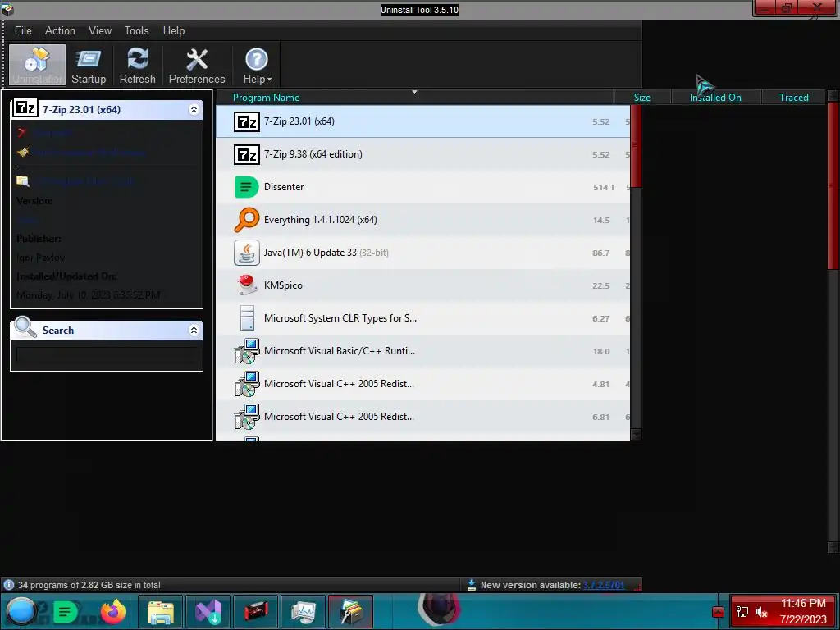The image size is (840, 630).
Task: Refresh the program list
Action: click(137, 65)
